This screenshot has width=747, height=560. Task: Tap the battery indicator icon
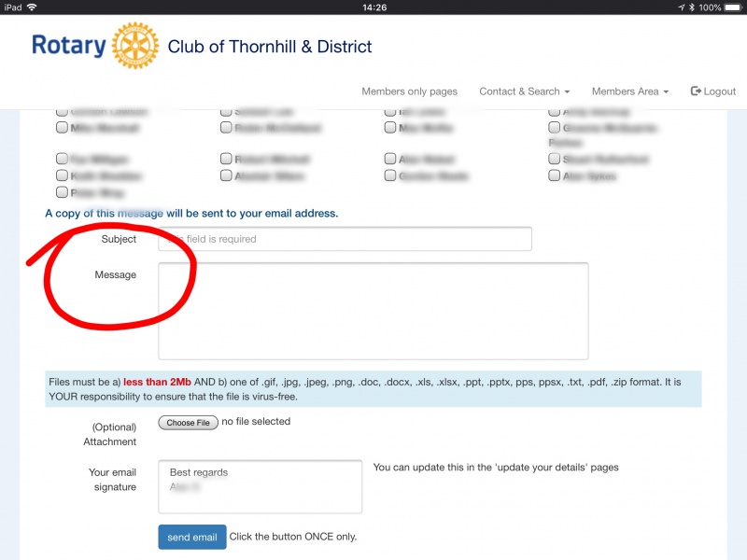pyautogui.click(x=733, y=7)
